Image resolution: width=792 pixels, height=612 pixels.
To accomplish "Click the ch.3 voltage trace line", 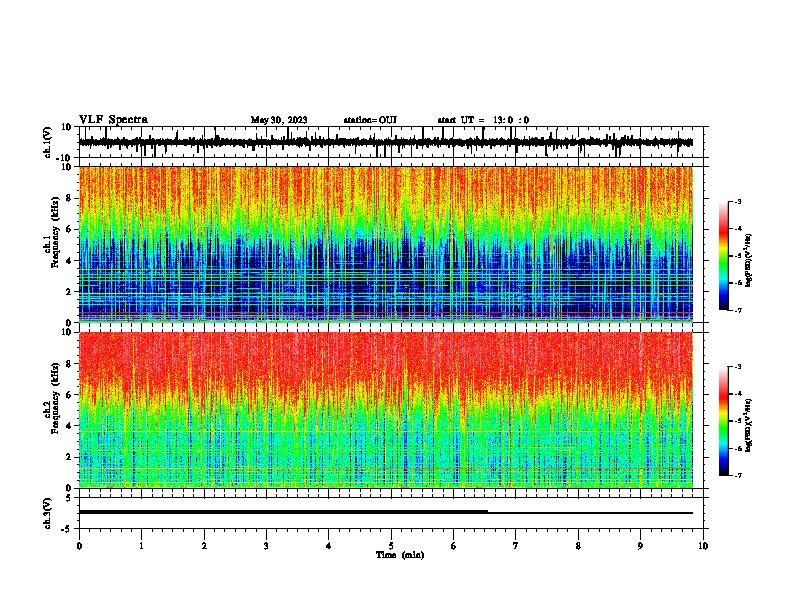I will (385, 512).
